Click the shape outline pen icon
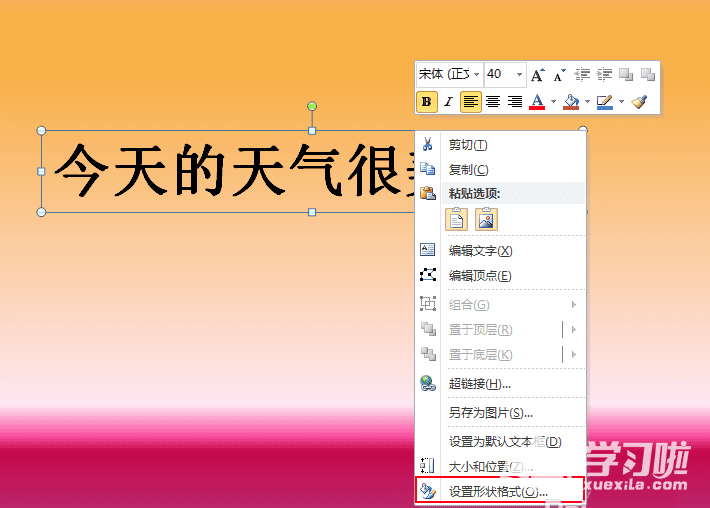This screenshot has height=508, width=710. click(x=604, y=101)
